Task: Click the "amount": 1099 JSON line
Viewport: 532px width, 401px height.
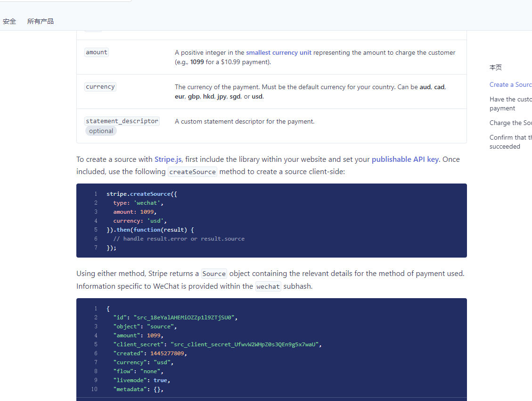Action: pos(139,335)
